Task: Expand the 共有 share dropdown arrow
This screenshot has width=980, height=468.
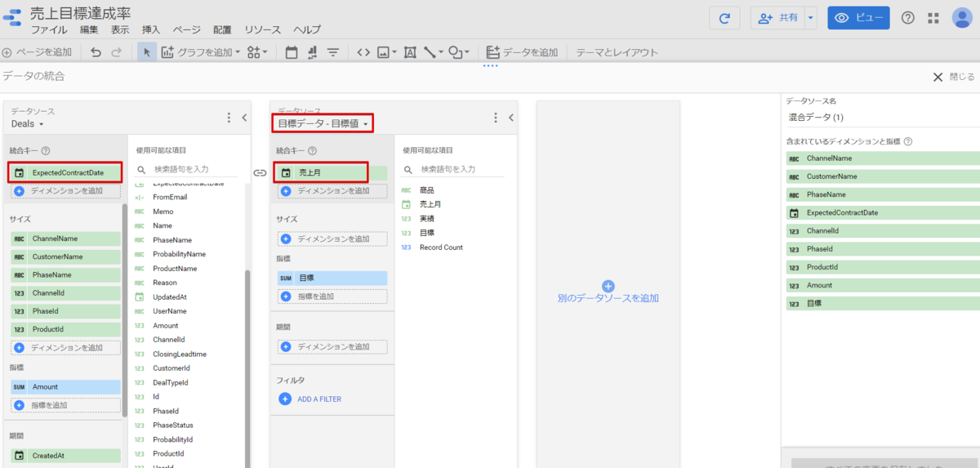Action: (x=810, y=18)
